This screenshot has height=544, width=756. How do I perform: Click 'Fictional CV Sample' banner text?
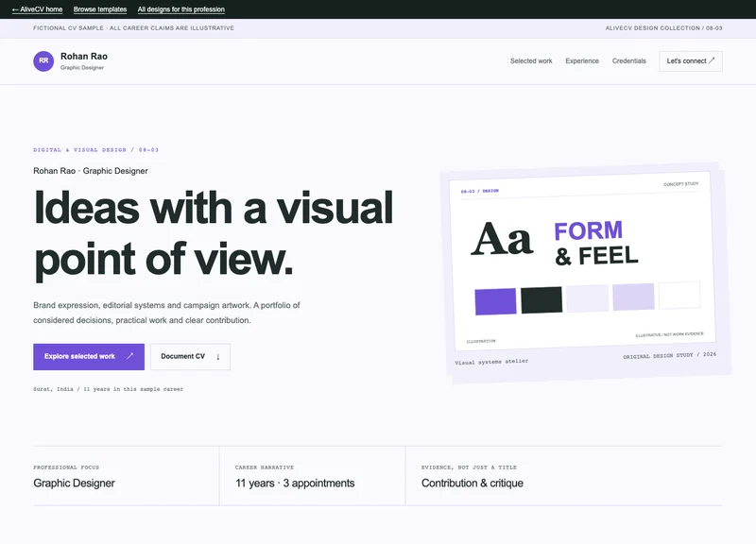133,28
